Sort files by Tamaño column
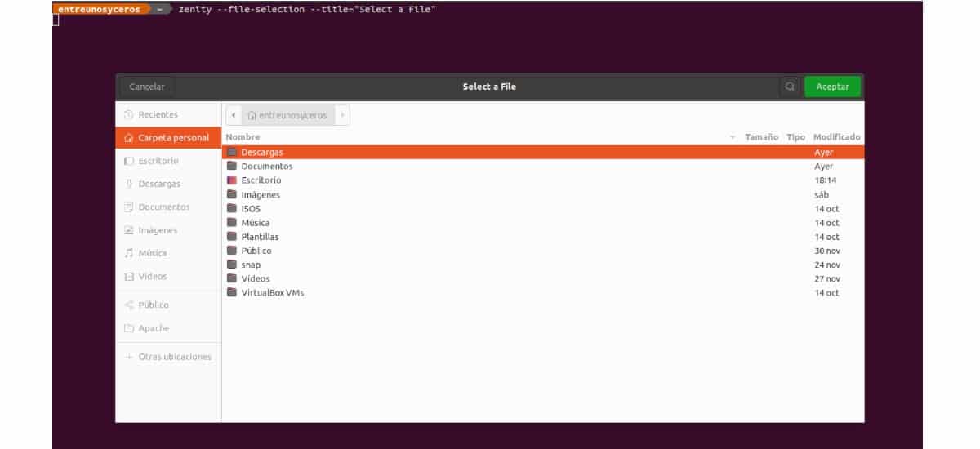Screen dimensions: 980x449 click(x=761, y=137)
